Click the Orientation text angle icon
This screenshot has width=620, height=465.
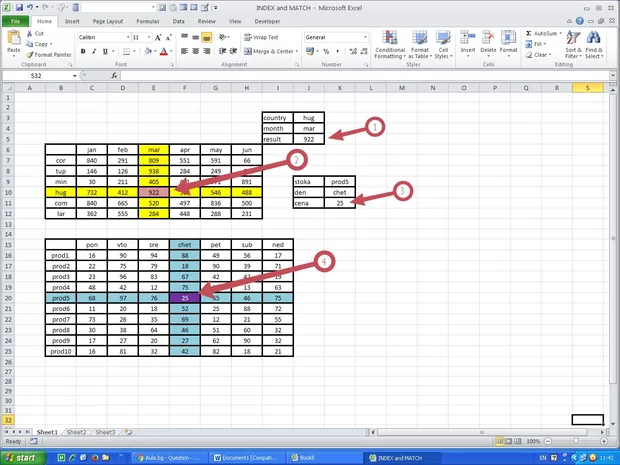[223, 37]
